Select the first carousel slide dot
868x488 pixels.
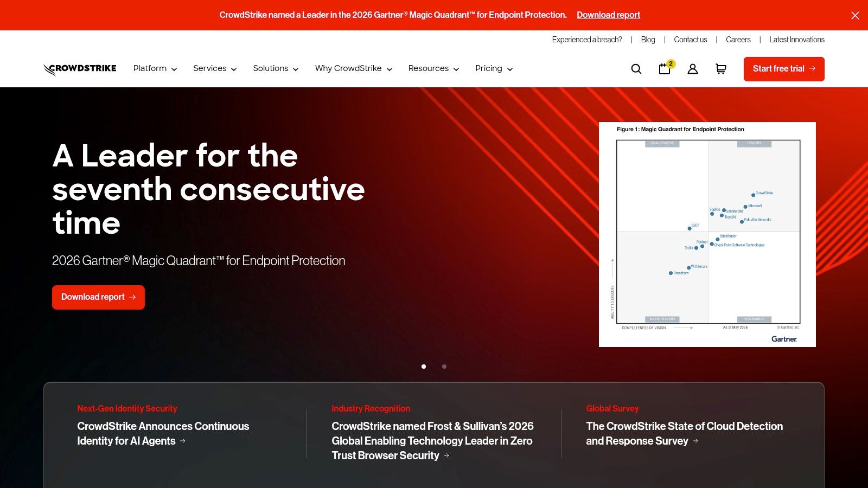(424, 367)
